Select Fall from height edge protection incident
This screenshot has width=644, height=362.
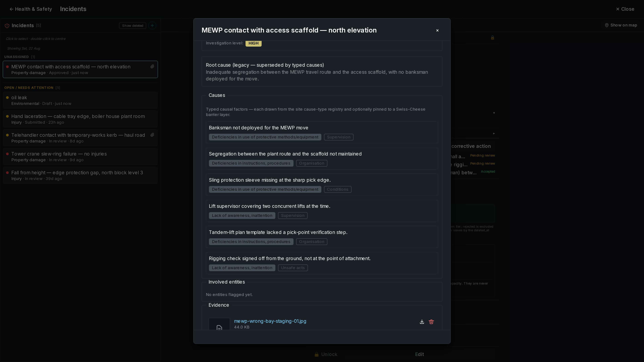click(x=80, y=175)
